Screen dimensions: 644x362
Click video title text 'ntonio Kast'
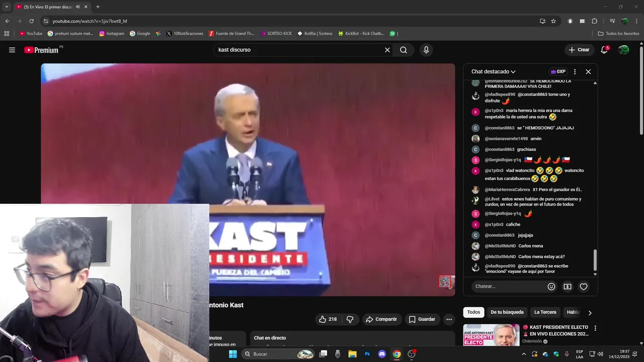tap(226, 305)
